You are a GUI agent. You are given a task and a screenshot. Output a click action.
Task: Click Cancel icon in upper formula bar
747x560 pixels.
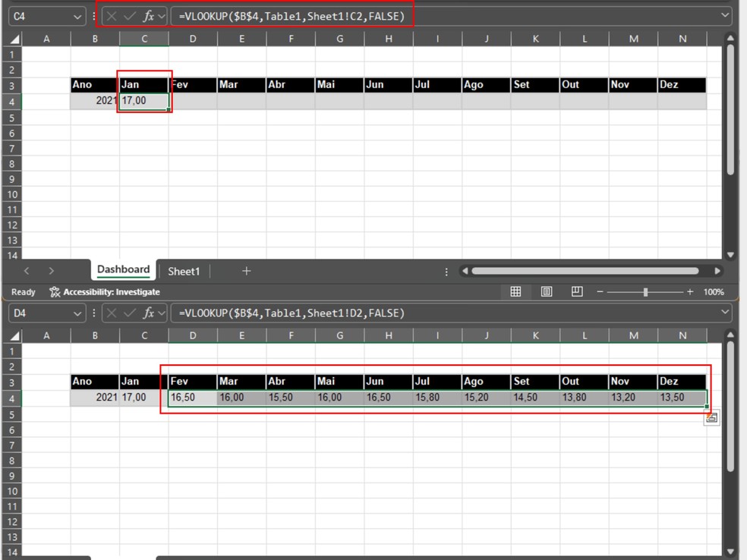(112, 16)
